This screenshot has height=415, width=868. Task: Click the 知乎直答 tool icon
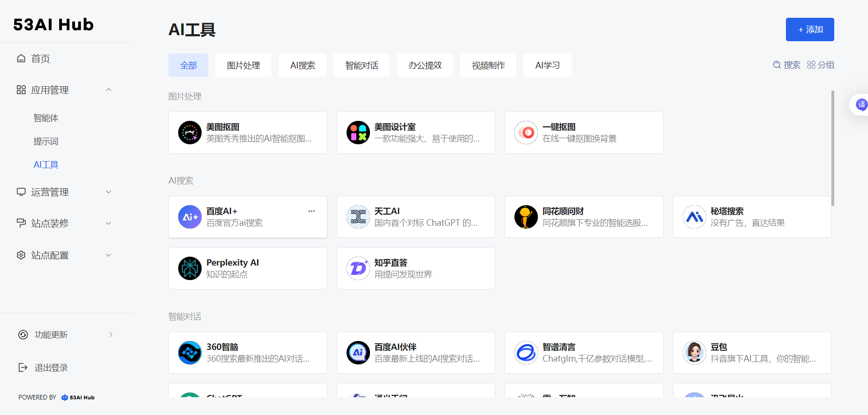(358, 268)
